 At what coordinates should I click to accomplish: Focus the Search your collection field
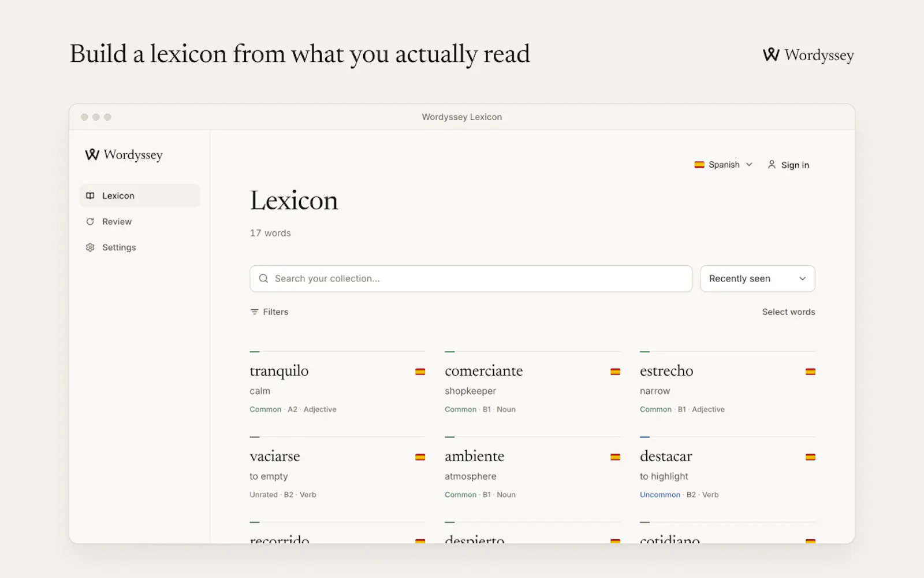[x=471, y=279]
